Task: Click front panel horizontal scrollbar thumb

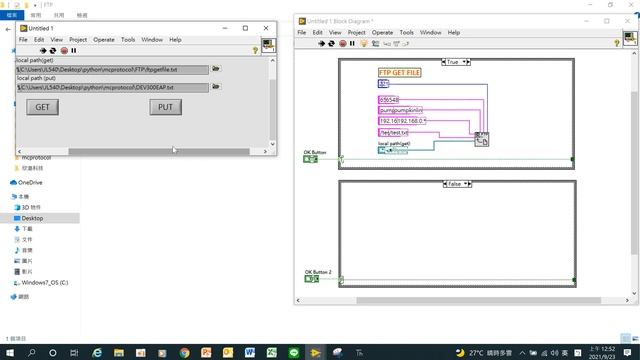Action: 159,151
